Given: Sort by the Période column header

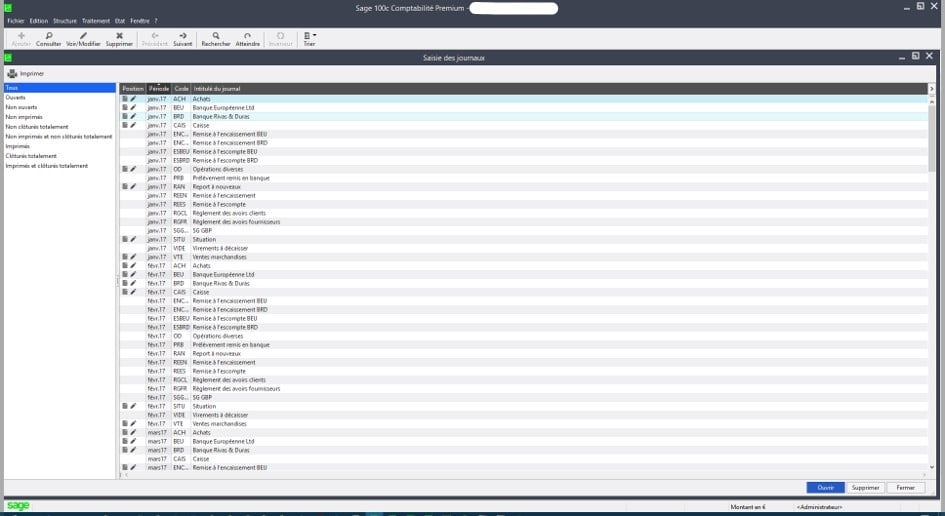Looking at the screenshot, I should tap(159, 89).
